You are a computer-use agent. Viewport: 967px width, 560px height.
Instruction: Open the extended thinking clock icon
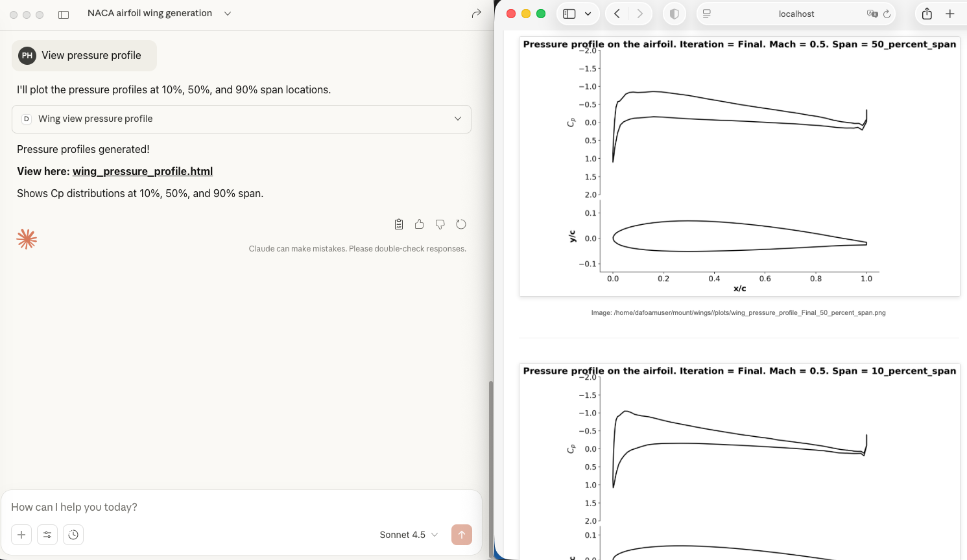pyautogui.click(x=73, y=535)
